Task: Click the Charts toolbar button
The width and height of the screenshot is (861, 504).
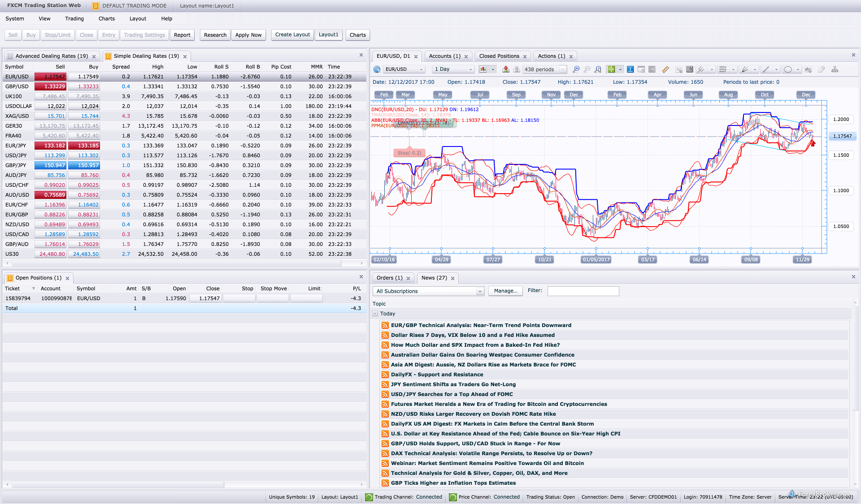Action: click(358, 35)
